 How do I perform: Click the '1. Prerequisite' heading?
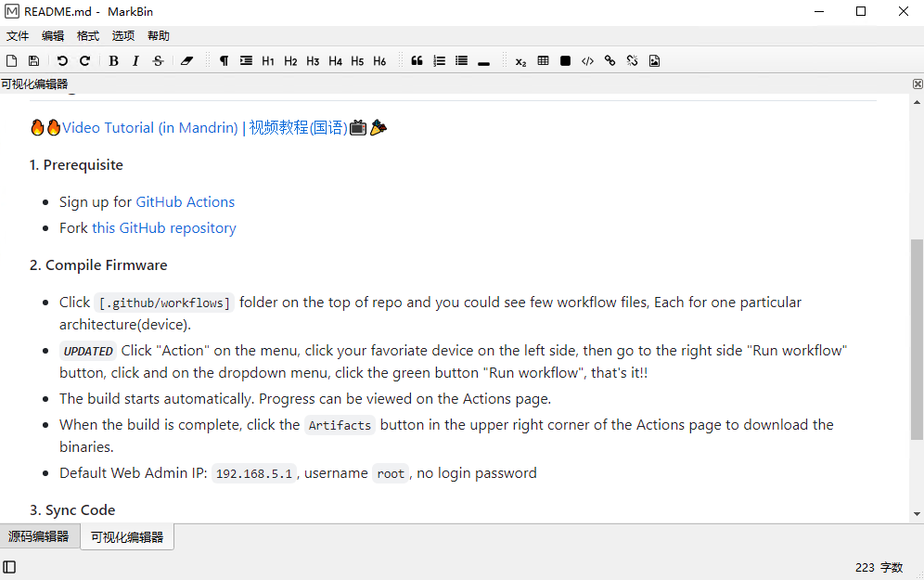(x=76, y=165)
